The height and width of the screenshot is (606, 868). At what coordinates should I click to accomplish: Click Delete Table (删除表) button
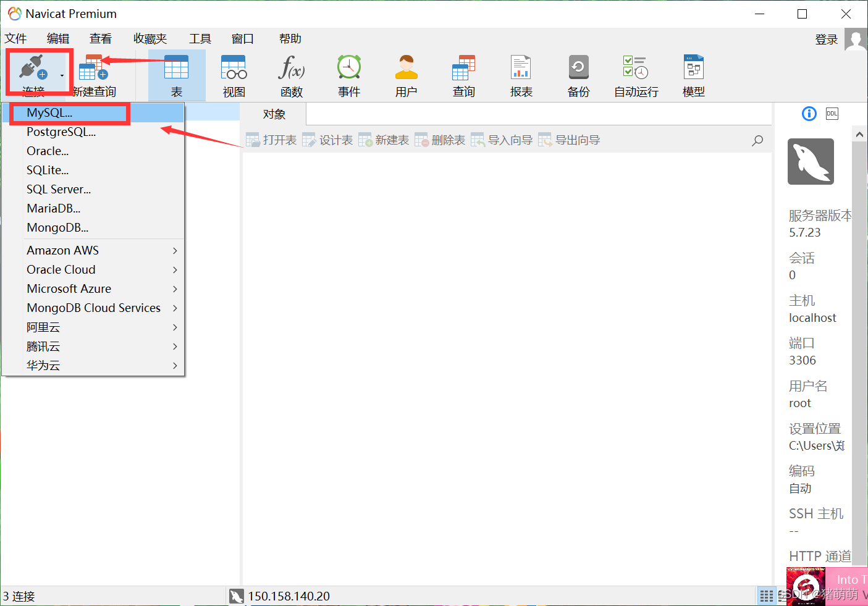point(440,140)
